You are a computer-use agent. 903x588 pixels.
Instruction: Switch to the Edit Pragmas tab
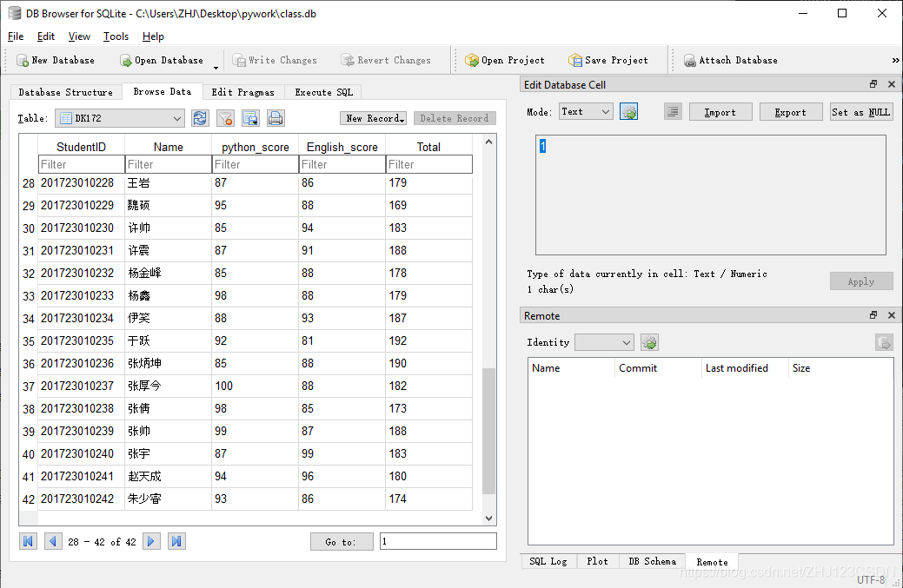pos(243,92)
